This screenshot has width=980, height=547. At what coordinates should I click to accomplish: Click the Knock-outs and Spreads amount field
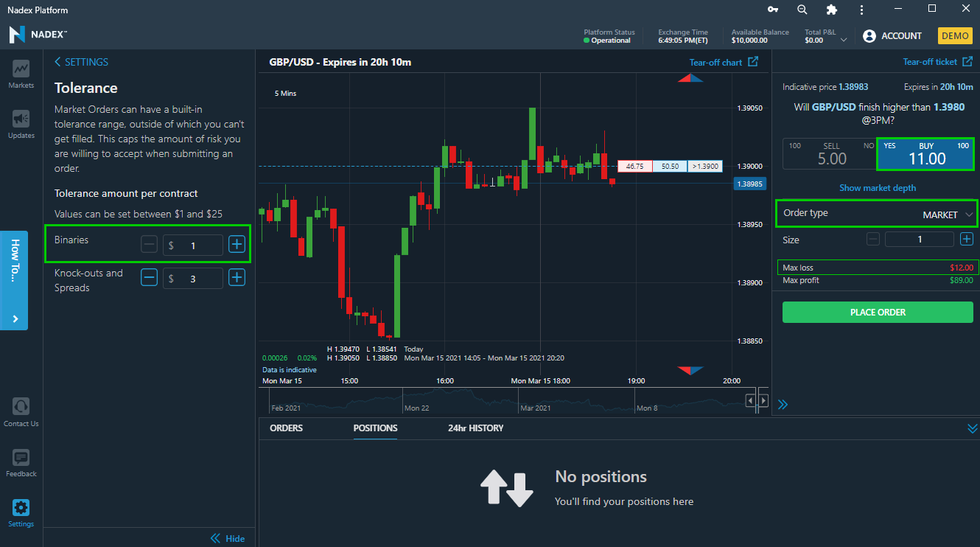193,278
